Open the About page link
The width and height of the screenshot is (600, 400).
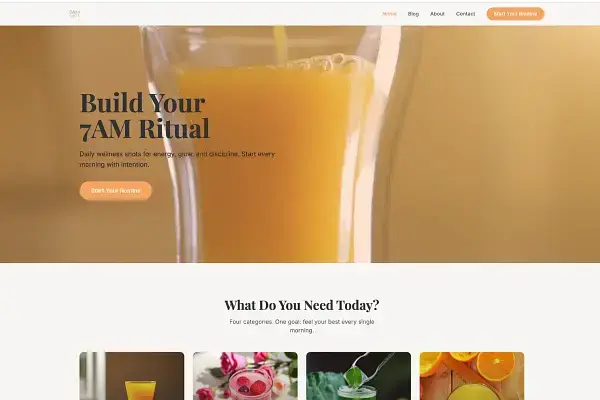[x=437, y=14]
